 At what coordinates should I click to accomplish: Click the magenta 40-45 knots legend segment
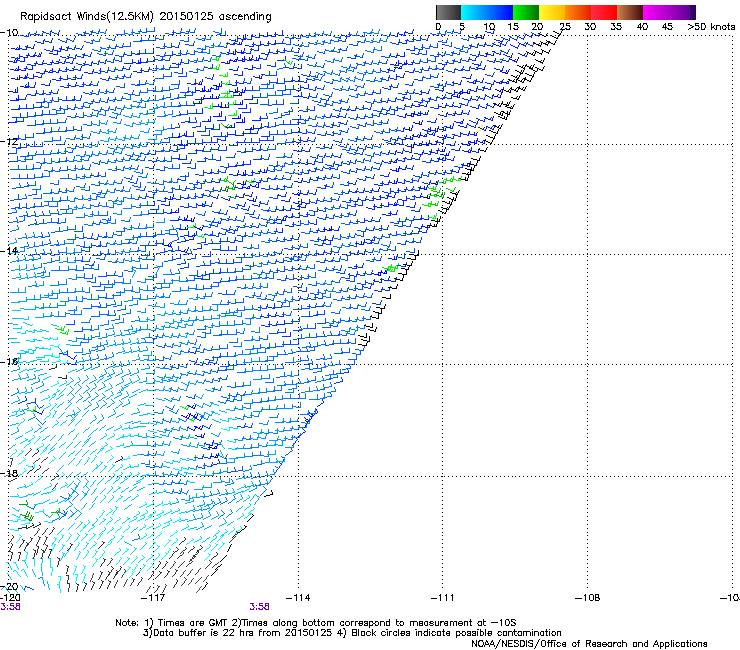tap(656, 12)
